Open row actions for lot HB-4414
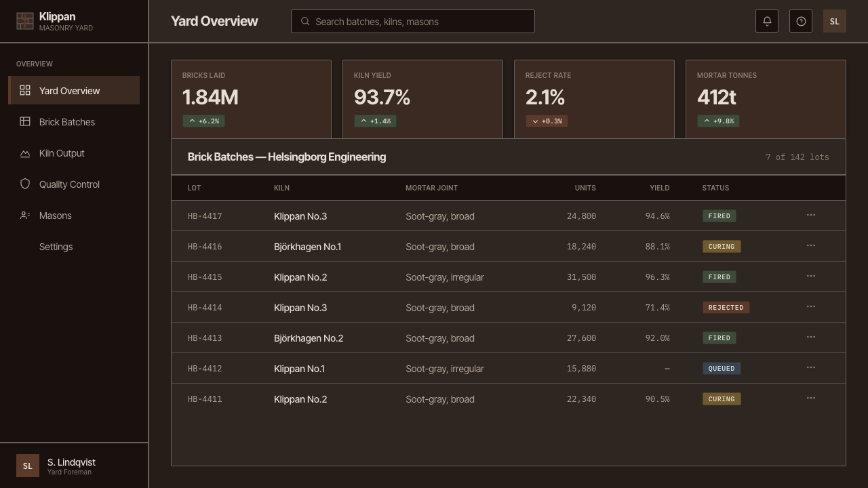Viewport: 868px width, 488px height. click(811, 306)
